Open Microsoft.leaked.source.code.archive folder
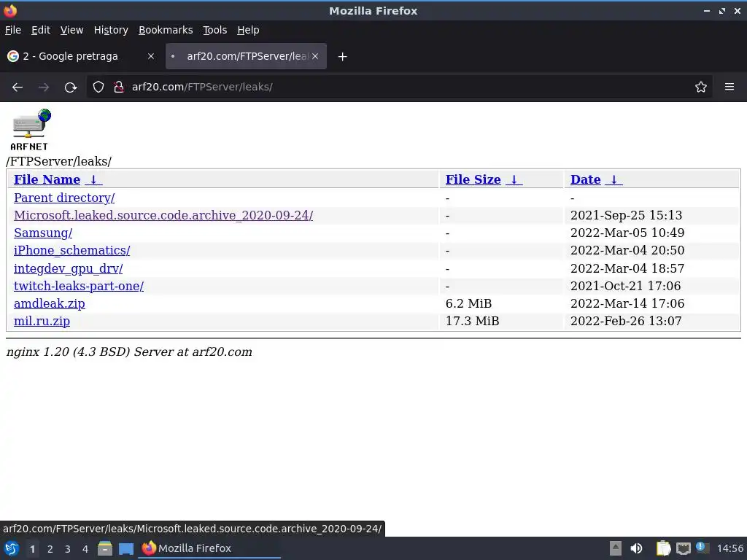Screen dimensions: 747x560 pyautogui.click(x=163, y=215)
